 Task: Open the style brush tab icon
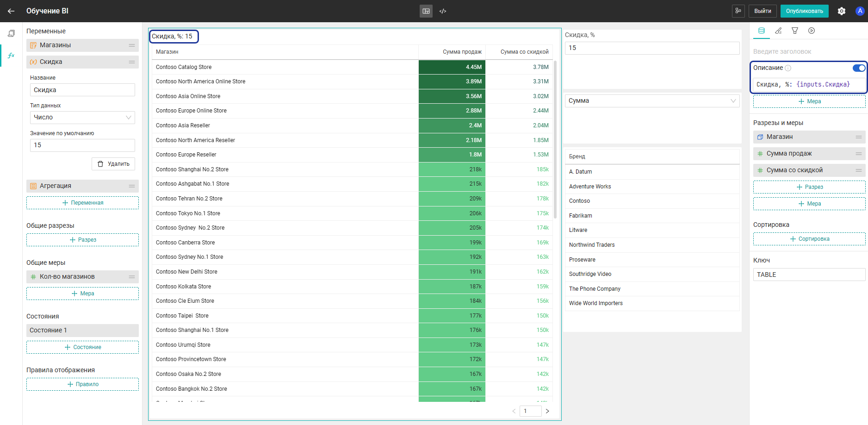coord(778,31)
